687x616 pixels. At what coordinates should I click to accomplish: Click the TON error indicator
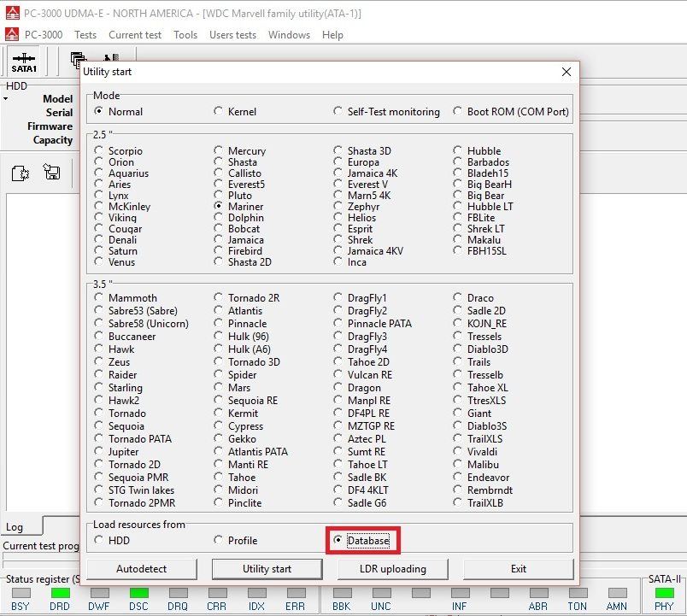(x=578, y=593)
